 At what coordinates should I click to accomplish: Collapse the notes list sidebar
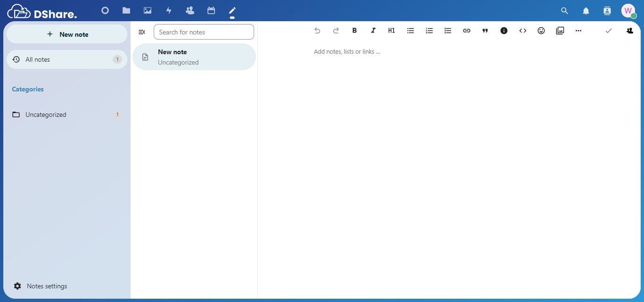click(x=141, y=32)
